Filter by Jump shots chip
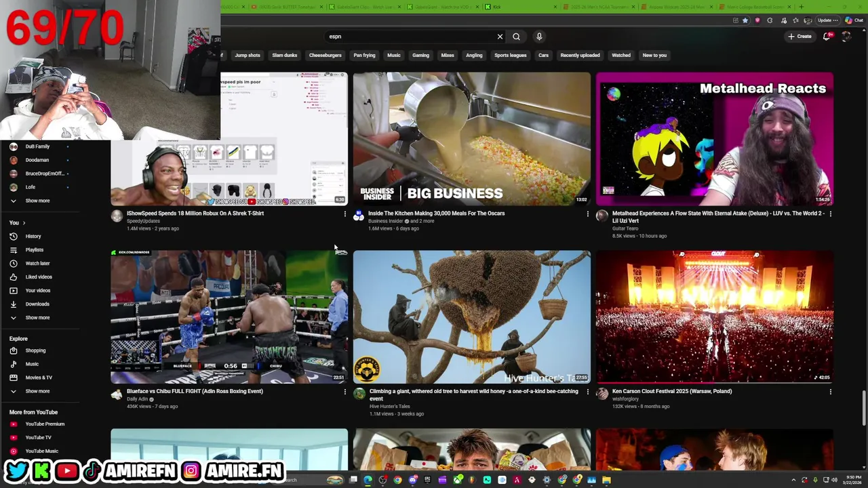 (248, 56)
